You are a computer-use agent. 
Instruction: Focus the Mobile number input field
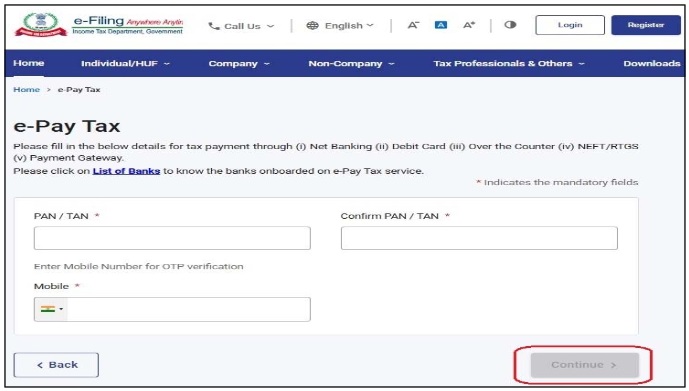[189, 309]
